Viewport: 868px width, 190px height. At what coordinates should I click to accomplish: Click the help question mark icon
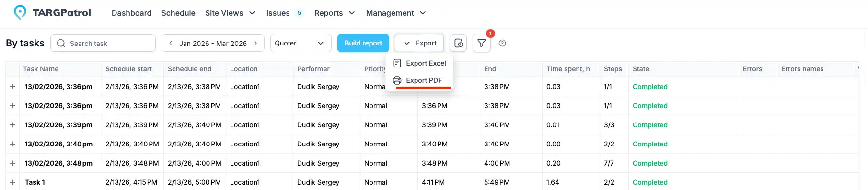[x=502, y=43]
